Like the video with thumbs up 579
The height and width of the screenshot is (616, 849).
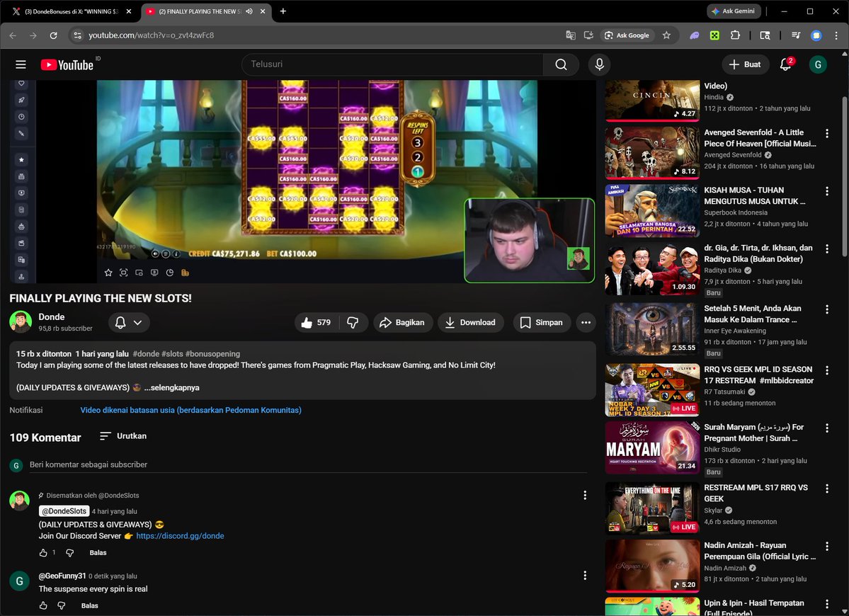click(317, 323)
